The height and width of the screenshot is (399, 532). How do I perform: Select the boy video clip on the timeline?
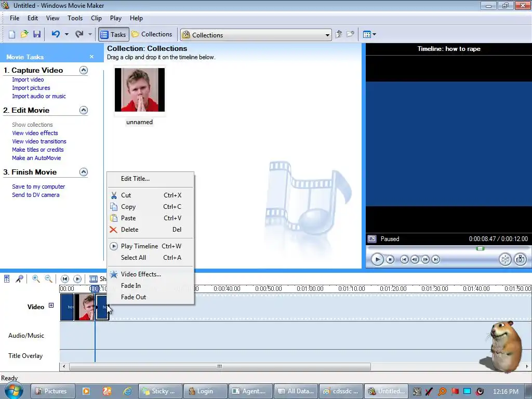(x=84, y=307)
